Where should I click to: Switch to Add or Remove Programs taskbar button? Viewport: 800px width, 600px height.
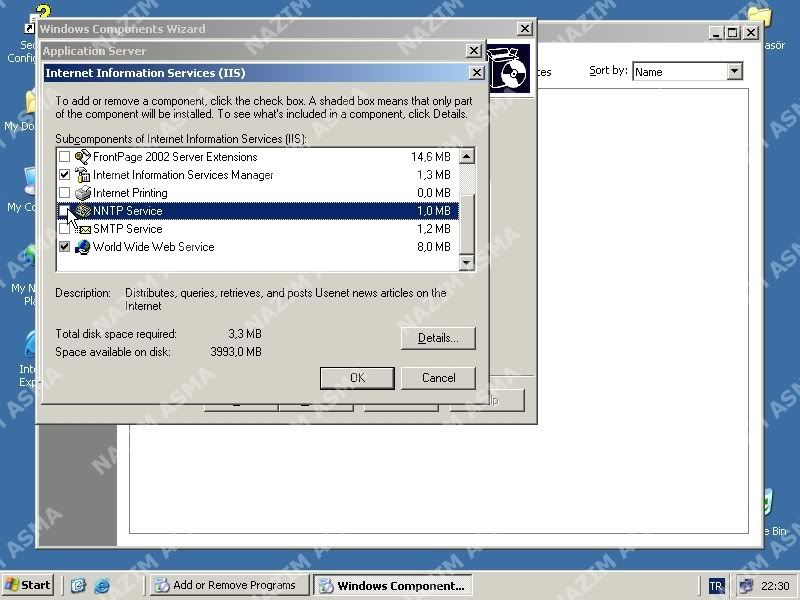pos(230,585)
